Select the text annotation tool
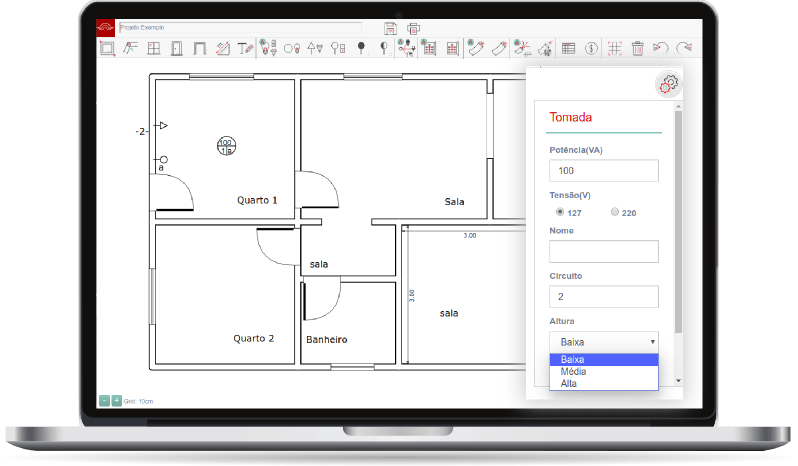This screenshot has width=798, height=466. tap(245, 48)
